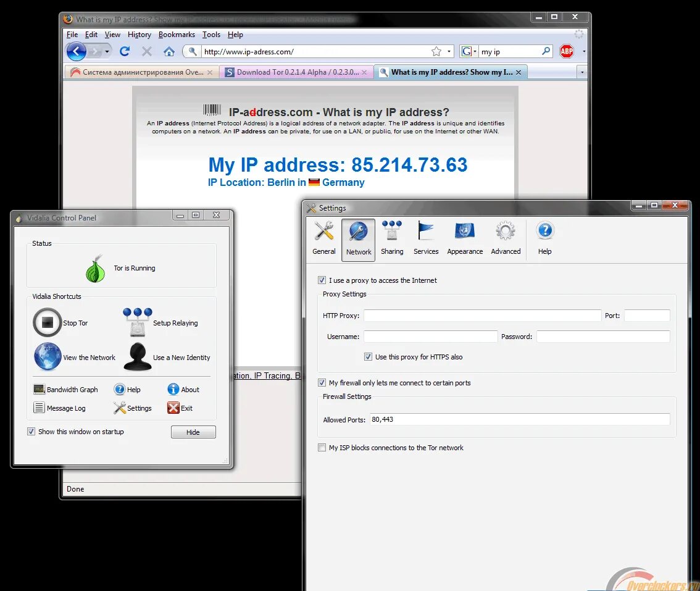Open Help in Vidalia Control Panel
Screen dimensions: 700x591
127,390
